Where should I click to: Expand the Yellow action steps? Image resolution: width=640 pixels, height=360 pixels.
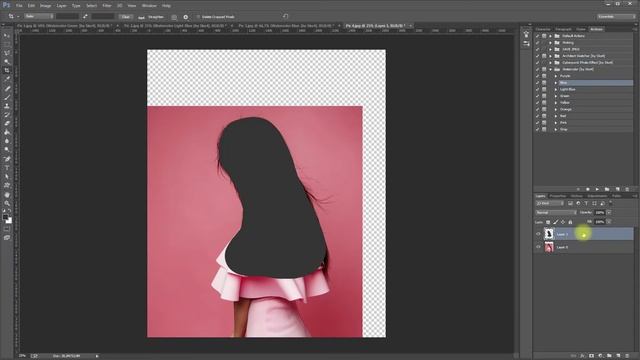tap(556, 103)
